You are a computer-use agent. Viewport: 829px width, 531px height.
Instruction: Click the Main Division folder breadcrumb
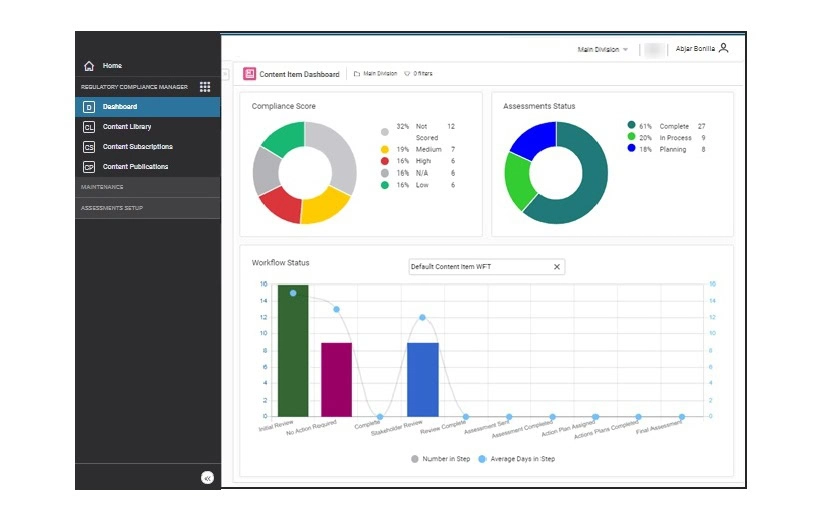pyautogui.click(x=375, y=74)
